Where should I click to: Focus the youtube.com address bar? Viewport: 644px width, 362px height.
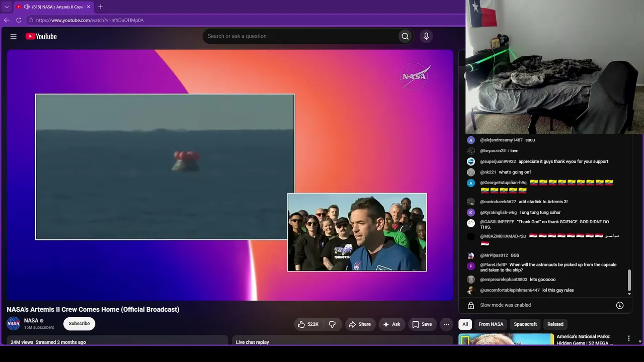(x=245, y=20)
